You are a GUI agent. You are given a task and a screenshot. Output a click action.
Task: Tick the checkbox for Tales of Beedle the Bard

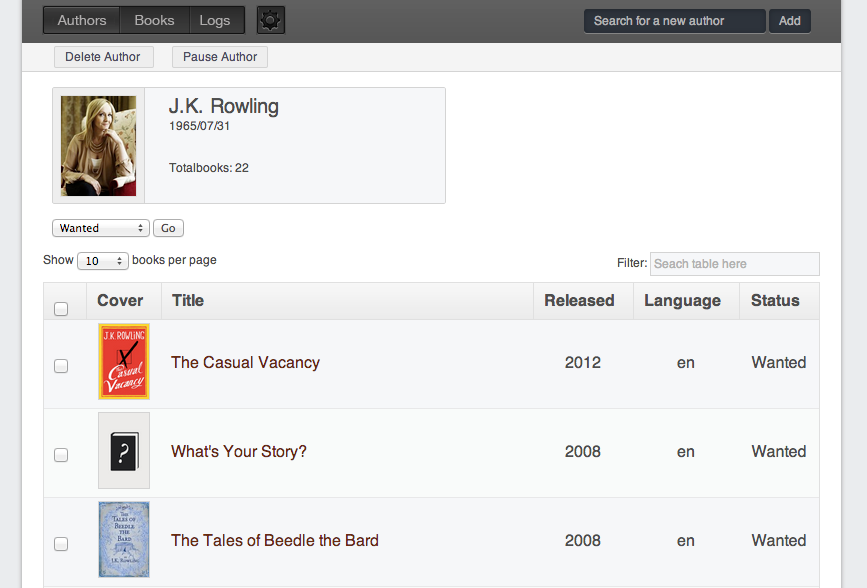click(x=61, y=544)
